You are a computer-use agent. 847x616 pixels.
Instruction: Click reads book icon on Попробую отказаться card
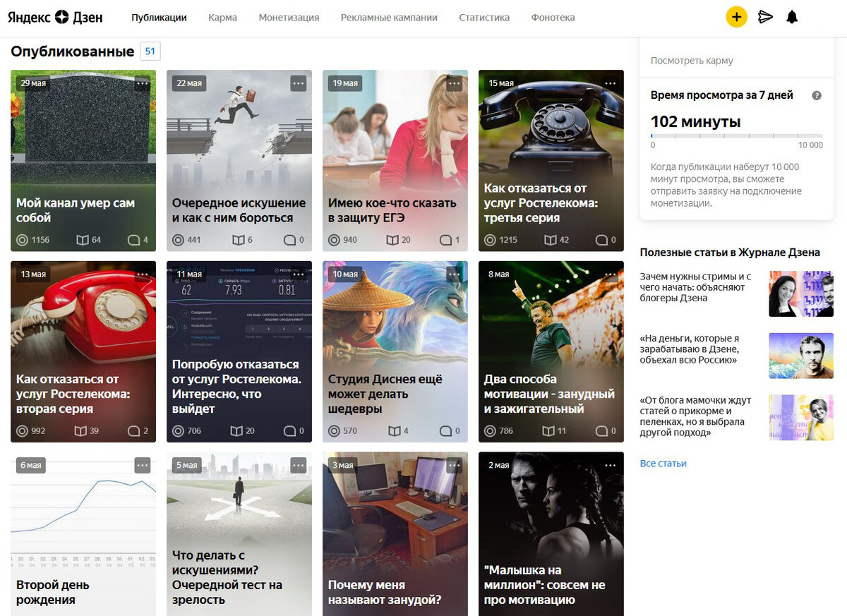click(x=238, y=430)
